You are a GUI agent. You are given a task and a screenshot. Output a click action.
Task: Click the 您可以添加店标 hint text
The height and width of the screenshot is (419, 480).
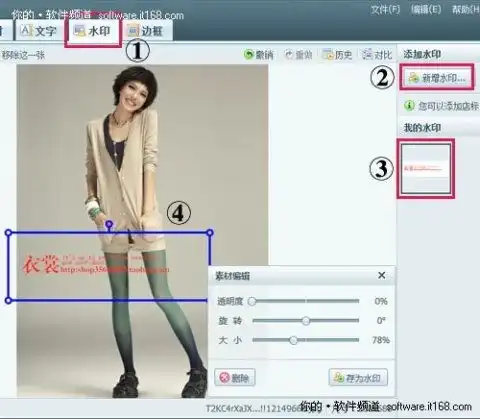449,106
